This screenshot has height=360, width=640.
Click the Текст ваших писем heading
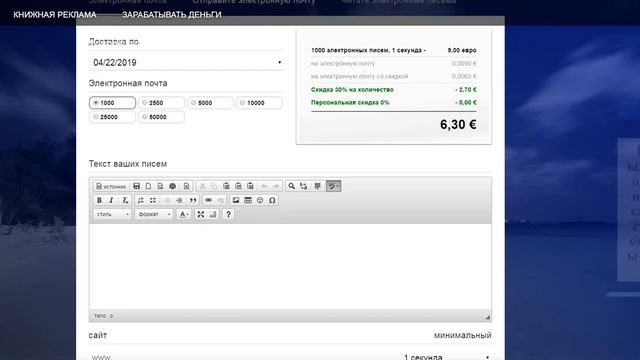click(x=128, y=164)
